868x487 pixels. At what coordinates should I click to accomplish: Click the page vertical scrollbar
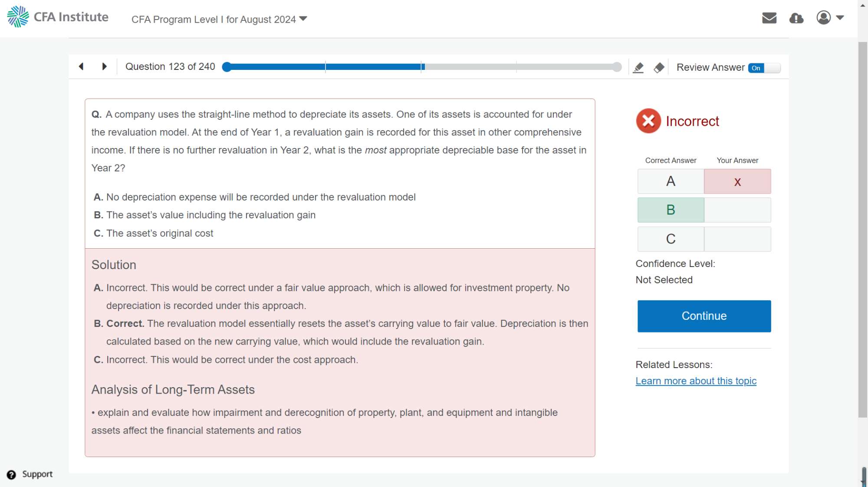pyautogui.click(x=862, y=230)
